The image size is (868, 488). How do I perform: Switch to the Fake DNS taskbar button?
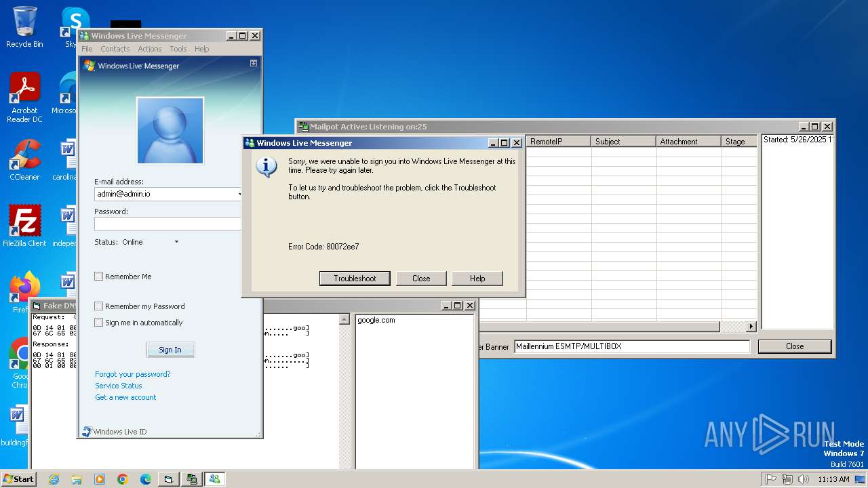click(x=168, y=479)
